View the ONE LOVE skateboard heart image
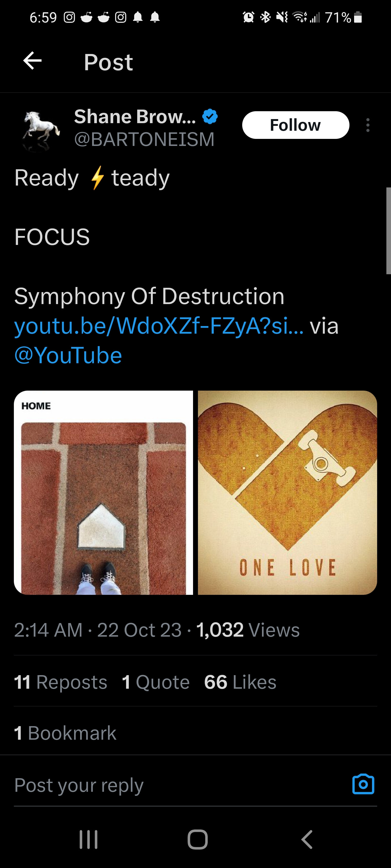Viewport: 391px width, 868px height. pos(287,492)
